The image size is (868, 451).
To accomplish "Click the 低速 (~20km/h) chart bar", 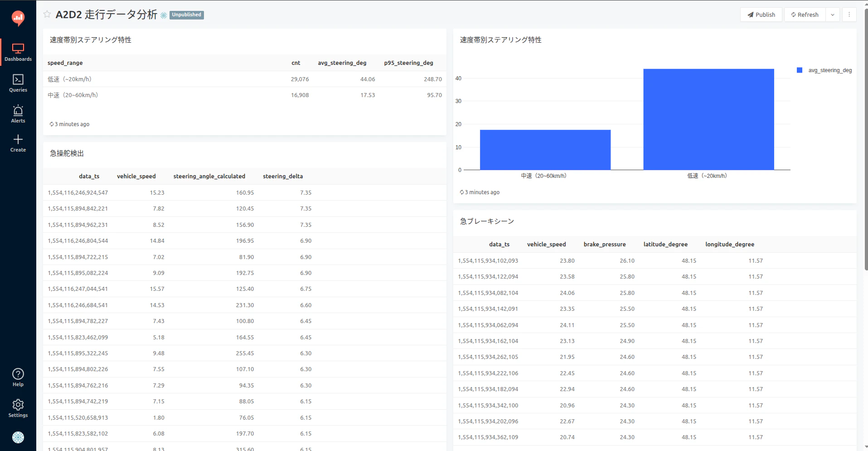I will coord(708,119).
